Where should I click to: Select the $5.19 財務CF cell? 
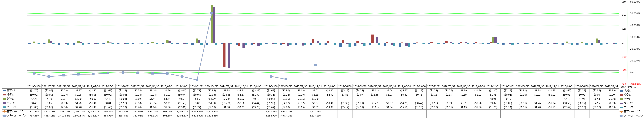[49, 99]
